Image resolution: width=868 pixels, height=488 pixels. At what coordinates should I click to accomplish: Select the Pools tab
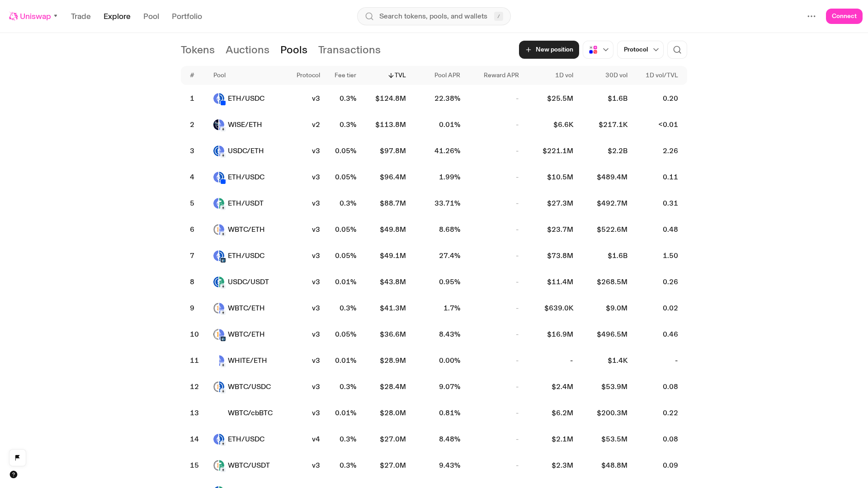click(x=294, y=50)
